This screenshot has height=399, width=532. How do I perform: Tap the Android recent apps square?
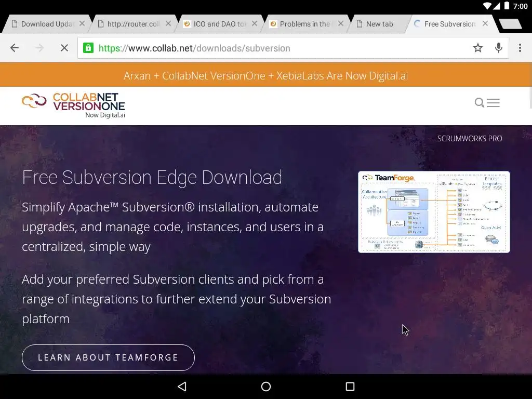[350, 387]
